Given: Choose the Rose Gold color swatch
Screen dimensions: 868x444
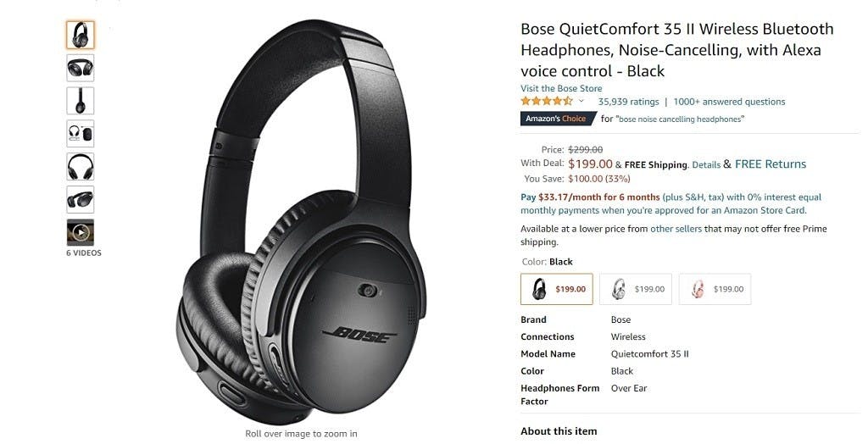Looking at the screenshot, I should [715, 289].
